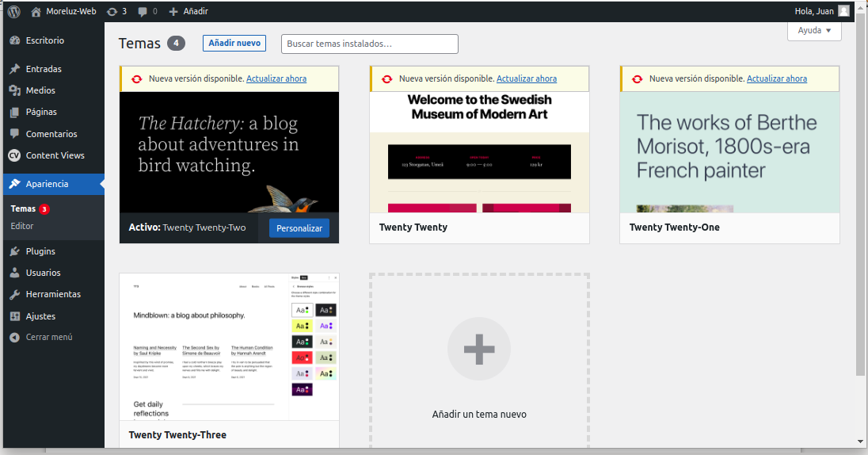Image resolution: width=868 pixels, height=455 pixels.
Task: Click the WordPress logo in admin bar
Action: [14, 11]
